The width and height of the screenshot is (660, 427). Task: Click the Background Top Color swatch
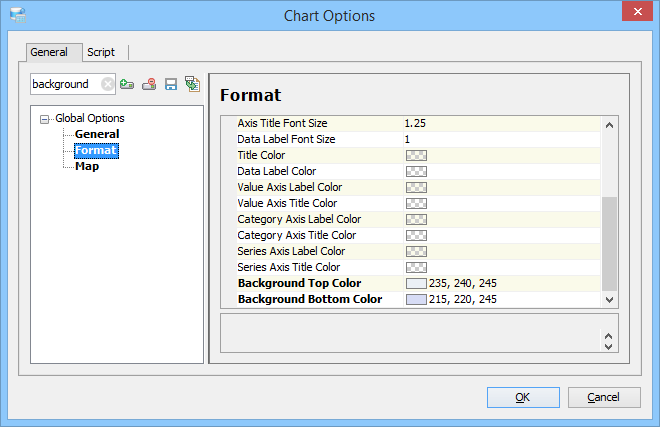pos(416,284)
